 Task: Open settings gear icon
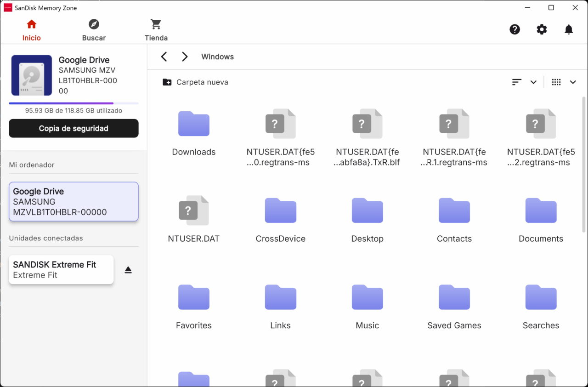click(x=542, y=29)
